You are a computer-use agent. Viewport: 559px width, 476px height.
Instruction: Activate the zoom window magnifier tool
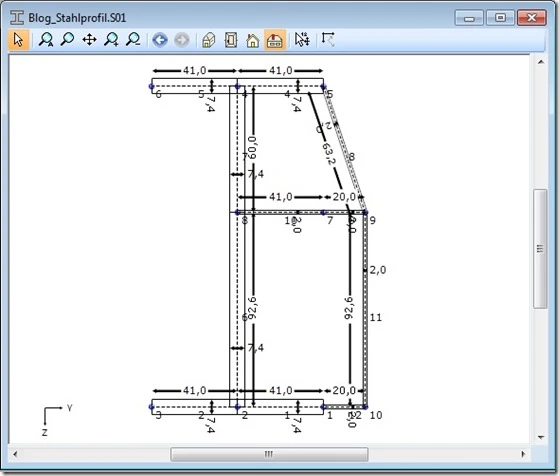point(67,39)
